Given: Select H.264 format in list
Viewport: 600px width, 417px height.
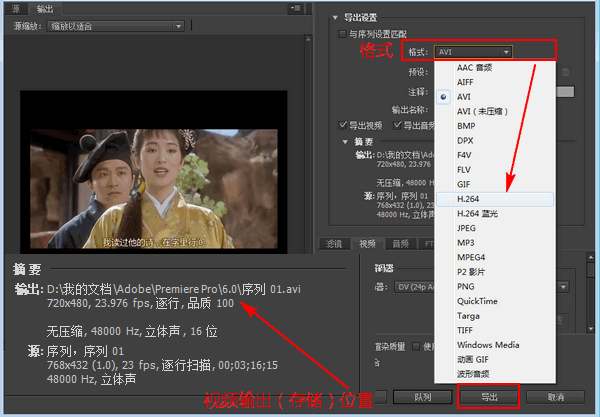Looking at the screenshot, I should 495,199.
